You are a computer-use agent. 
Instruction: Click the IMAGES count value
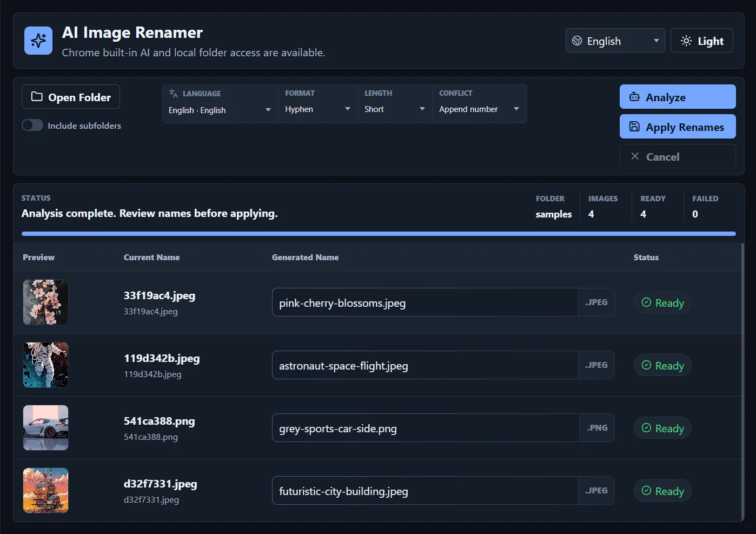coord(591,214)
